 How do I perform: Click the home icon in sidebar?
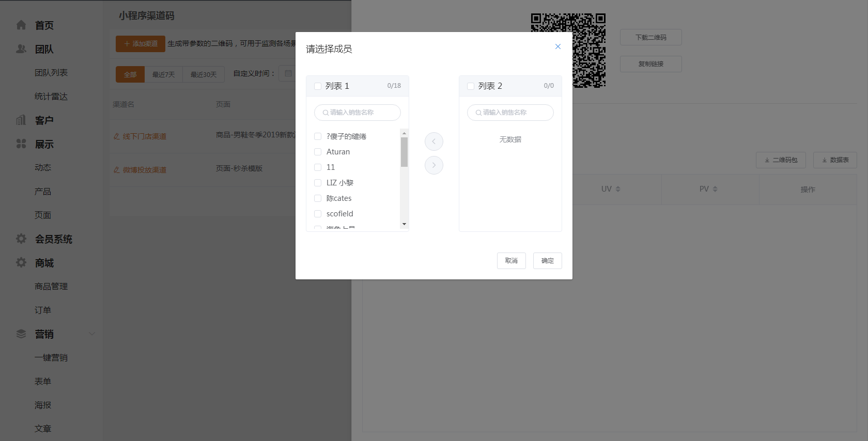[21, 25]
